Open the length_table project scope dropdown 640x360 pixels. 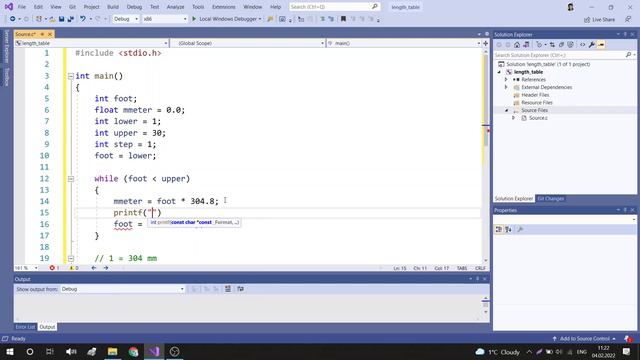point(91,43)
